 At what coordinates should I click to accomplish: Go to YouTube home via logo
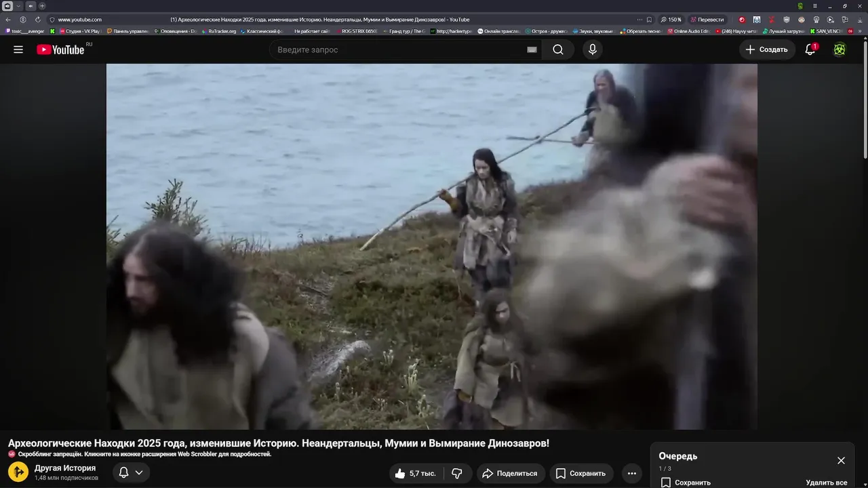tap(60, 49)
